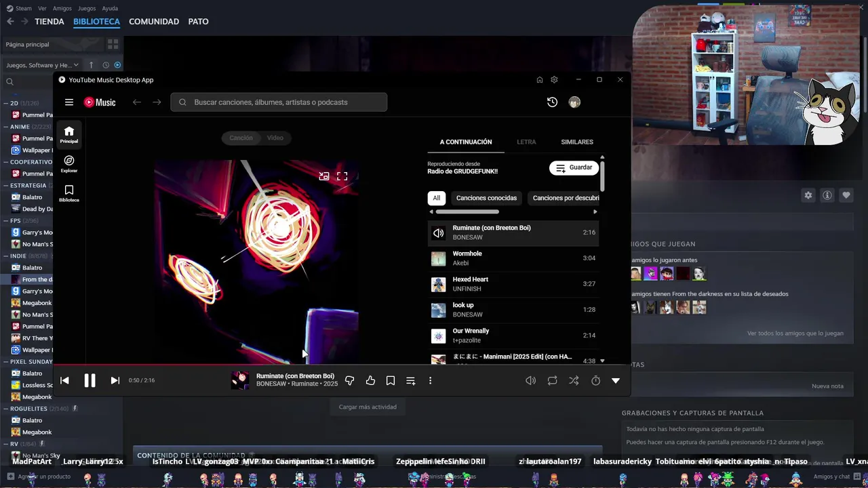This screenshot has height=488, width=868.
Task: Open Ver todos los amigos que lo juegan
Action: [795, 333]
